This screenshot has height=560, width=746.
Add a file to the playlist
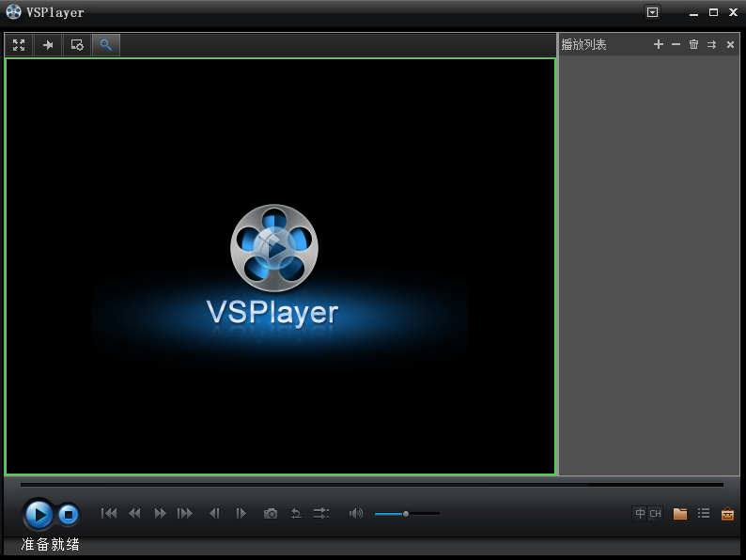tap(659, 44)
